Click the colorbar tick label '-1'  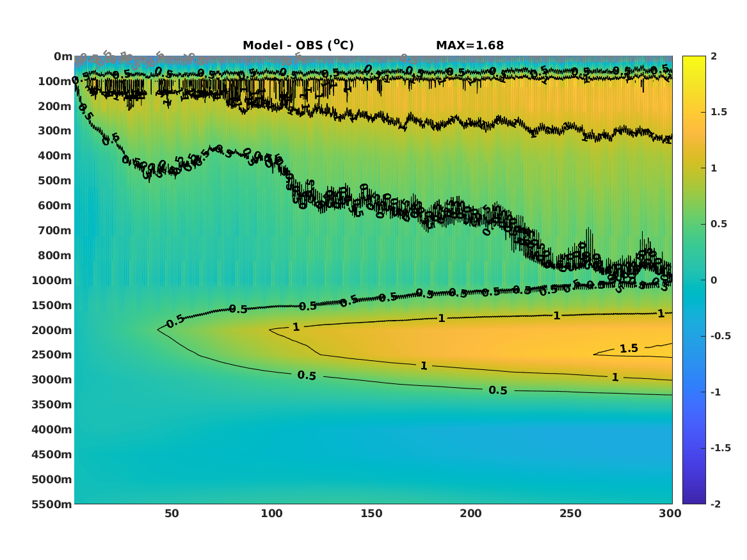click(x=716, y=392)
